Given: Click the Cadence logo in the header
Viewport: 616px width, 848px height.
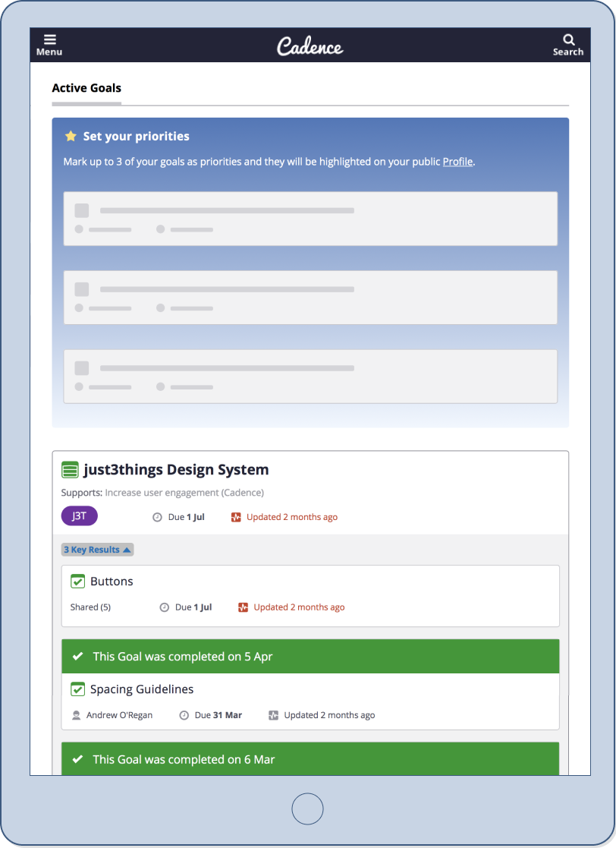Looking at the screenshot, I should [310, 45].
